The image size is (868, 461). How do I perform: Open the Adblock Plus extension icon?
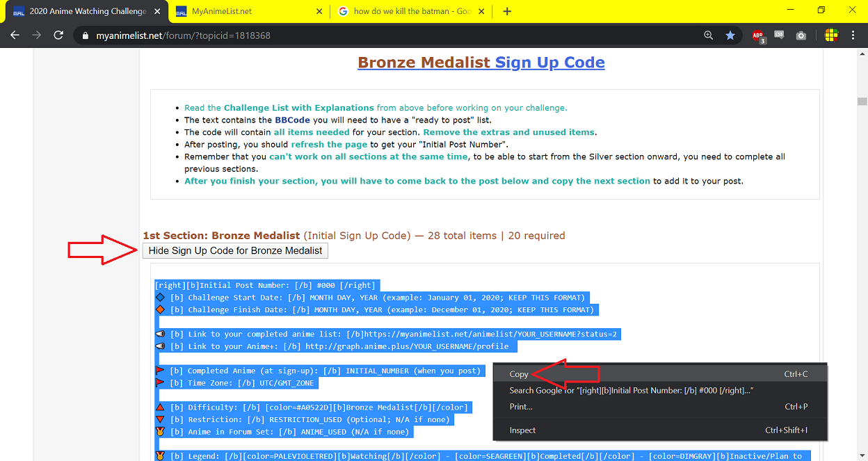[758, 35]
